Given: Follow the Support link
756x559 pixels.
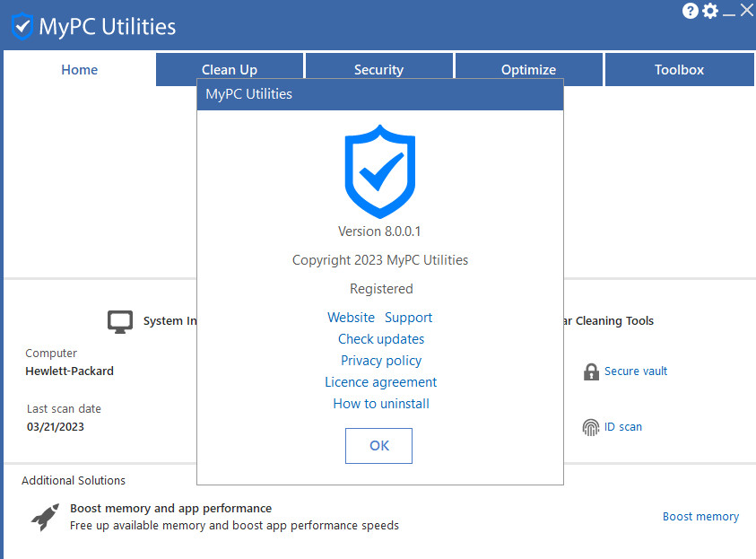Looking at the screenshot, I should (x=408, y=318).
